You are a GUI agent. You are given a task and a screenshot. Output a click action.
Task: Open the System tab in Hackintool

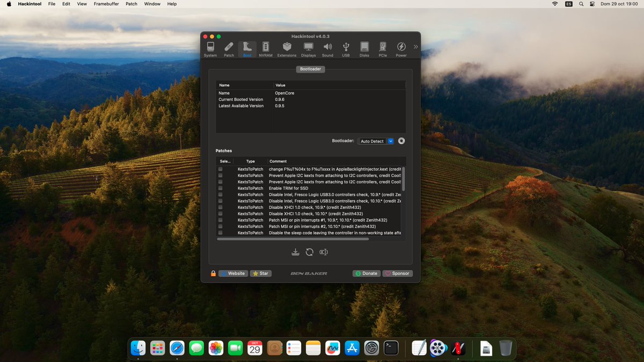(x=210, y=49)
